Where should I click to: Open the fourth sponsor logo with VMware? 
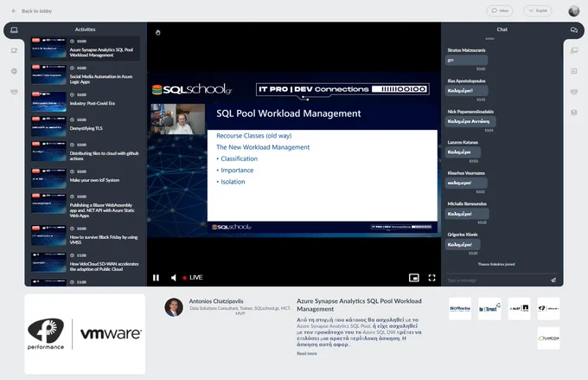pyautogui.click(x=548, y=309)
